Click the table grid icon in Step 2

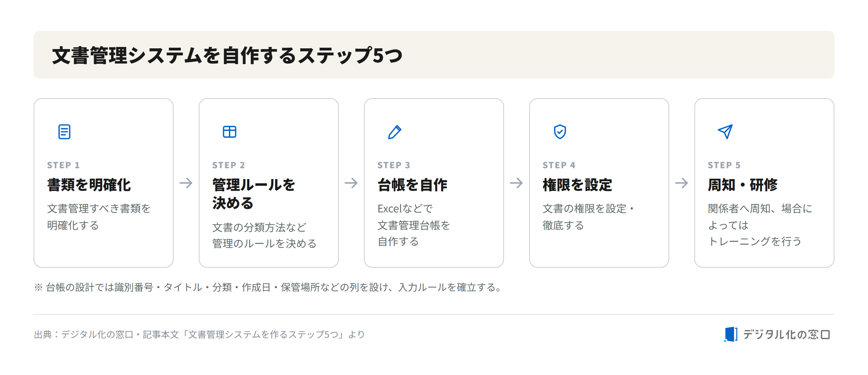[230, 132]
